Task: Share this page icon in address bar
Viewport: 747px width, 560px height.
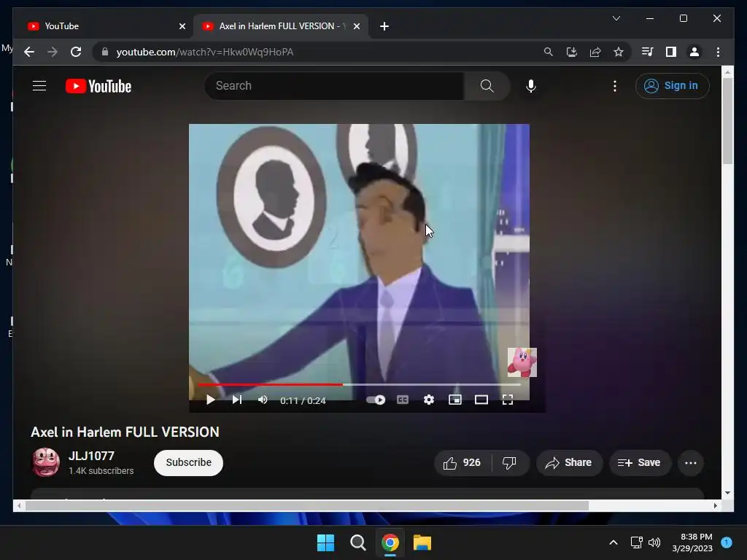Action: 595,52
